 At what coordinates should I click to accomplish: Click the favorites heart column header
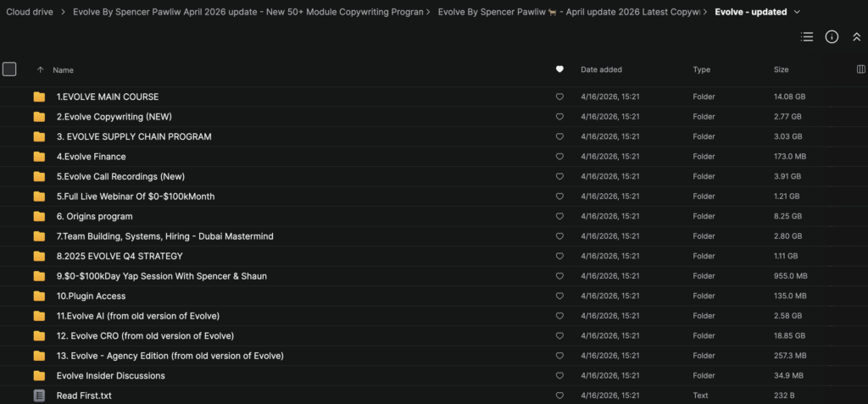pyautogui.click(x=559, y=69)
